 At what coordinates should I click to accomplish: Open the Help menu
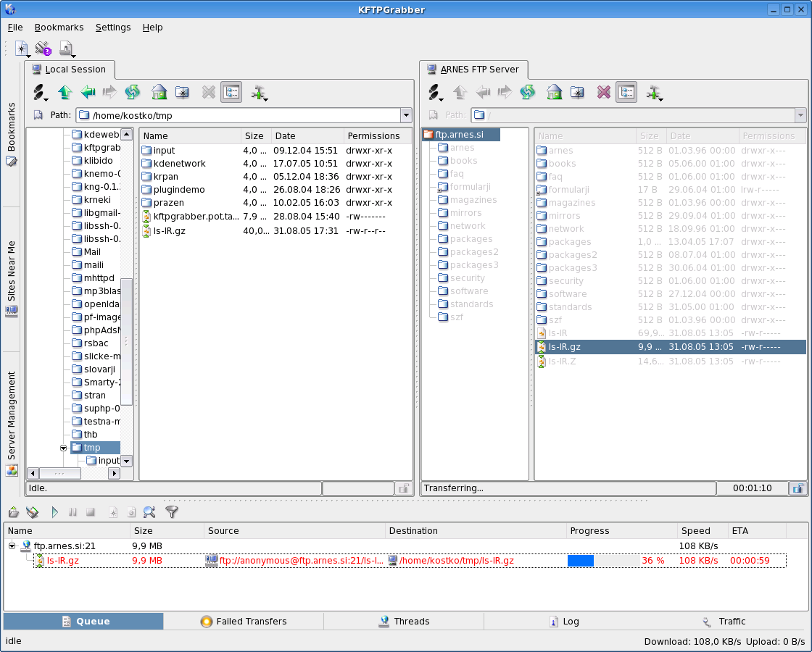[153, 28]
